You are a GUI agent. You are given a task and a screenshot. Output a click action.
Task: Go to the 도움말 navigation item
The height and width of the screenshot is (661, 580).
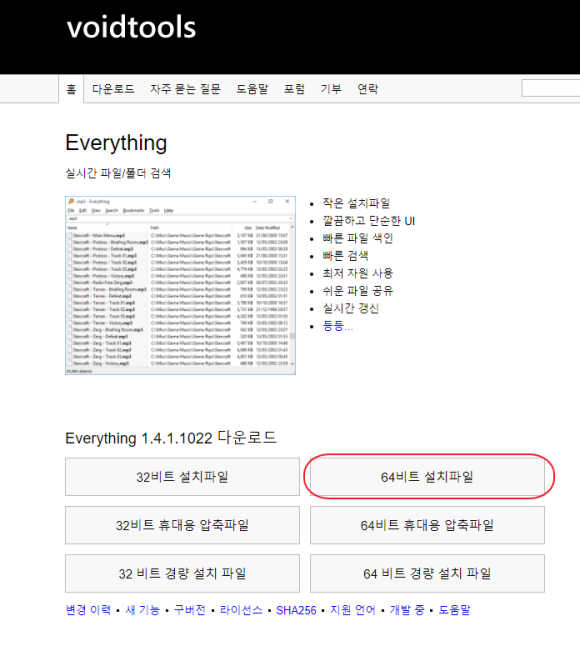[x=252, y=89]
